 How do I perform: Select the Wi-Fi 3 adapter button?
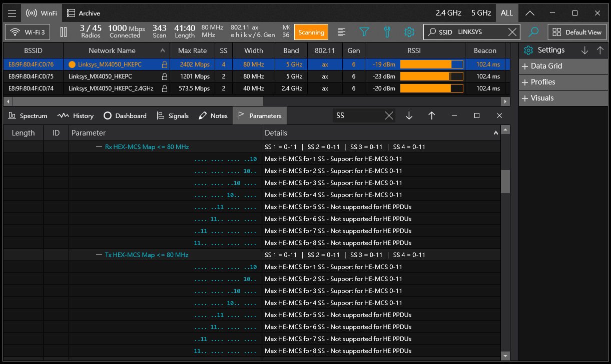tap(28, 32)
